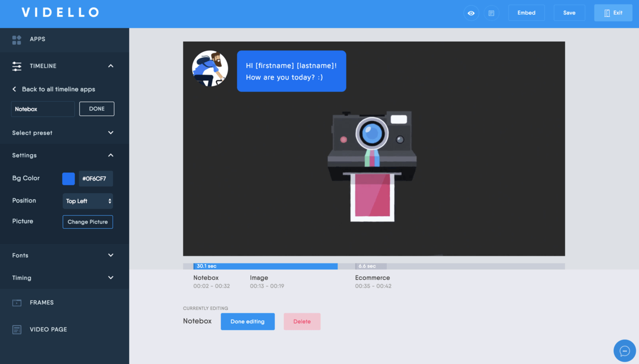Open the Position Top Left dropdown
639x364 pixels.
[88, 201]
